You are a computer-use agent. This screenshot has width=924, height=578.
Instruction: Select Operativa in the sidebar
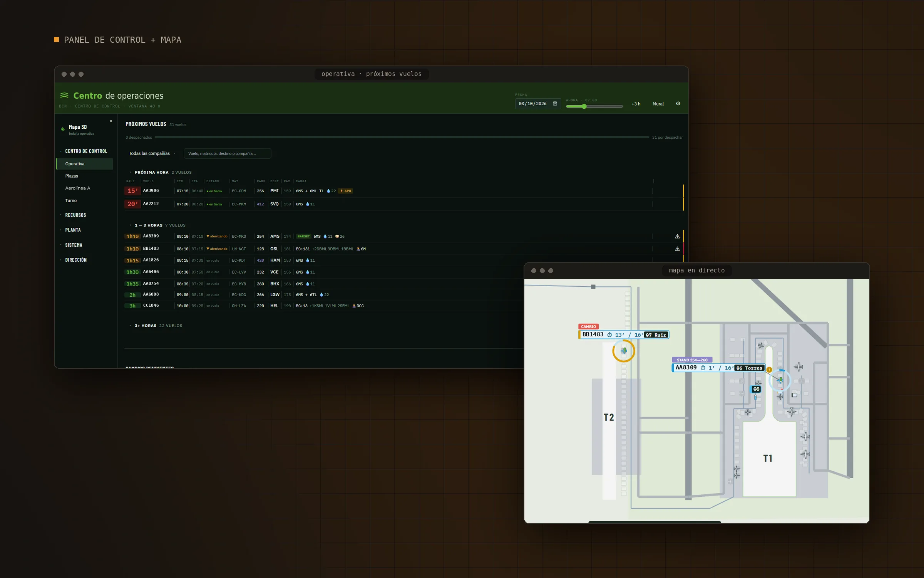pyautogui.click(x=85, y=164)
